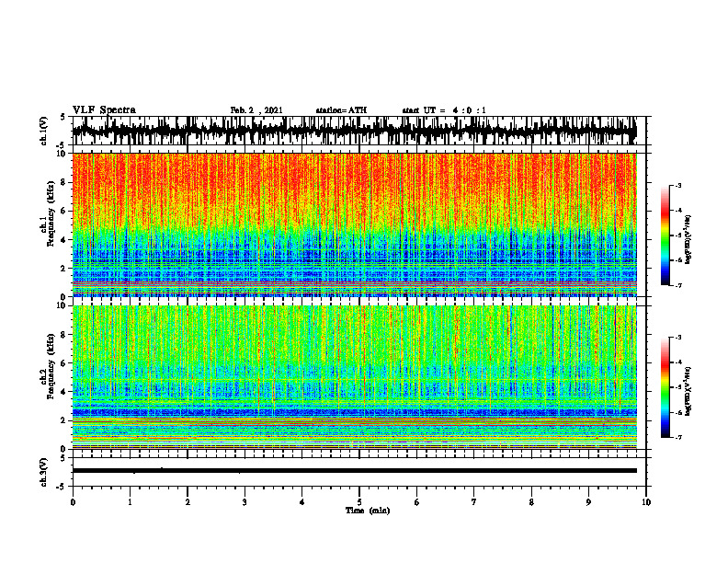Click the "Time (min)" axis label

point(368,511)
